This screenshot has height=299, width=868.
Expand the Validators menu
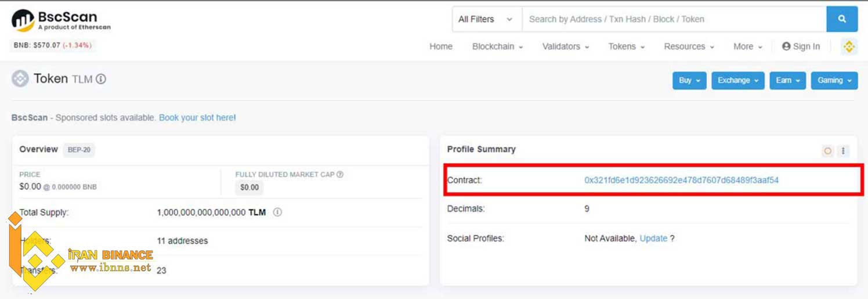click(x=566, y=46)
